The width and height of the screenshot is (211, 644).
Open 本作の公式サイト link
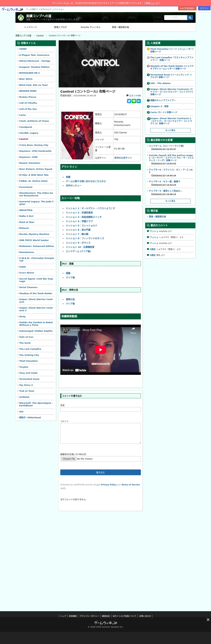[123, 158]
